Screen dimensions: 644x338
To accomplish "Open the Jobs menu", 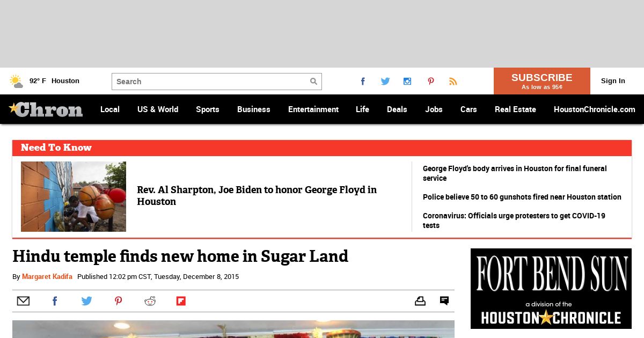I will click(x=434, y=109).
